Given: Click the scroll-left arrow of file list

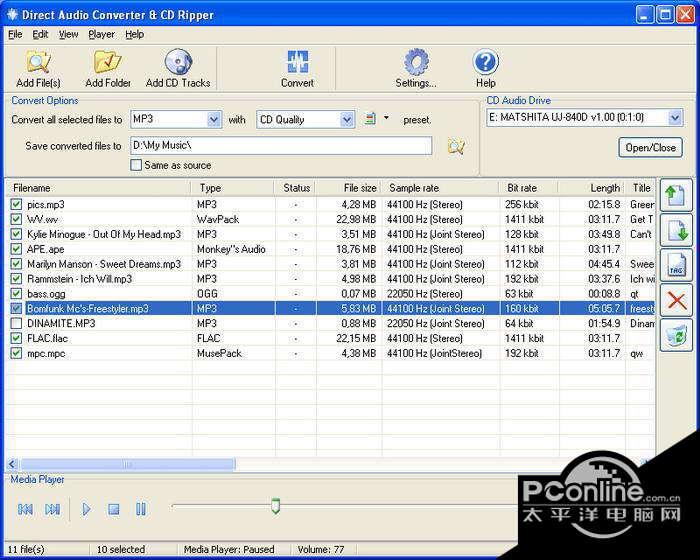Looking at the screenshot, I should pos(12,464).
